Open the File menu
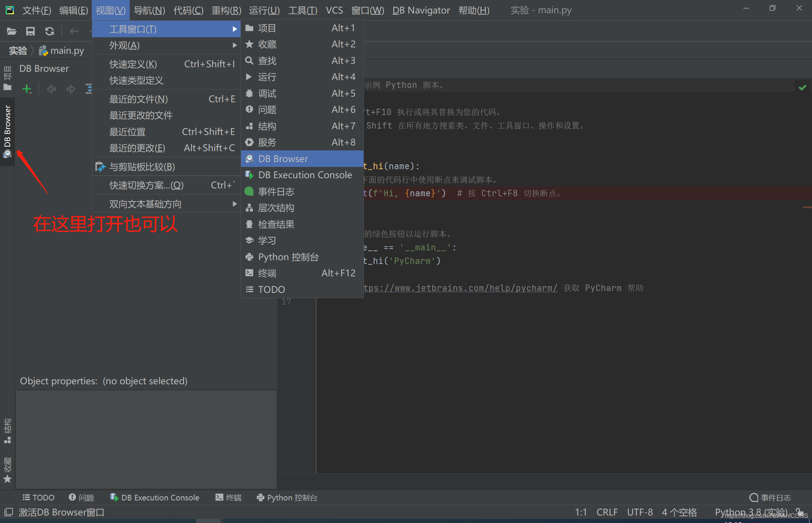 36,10
